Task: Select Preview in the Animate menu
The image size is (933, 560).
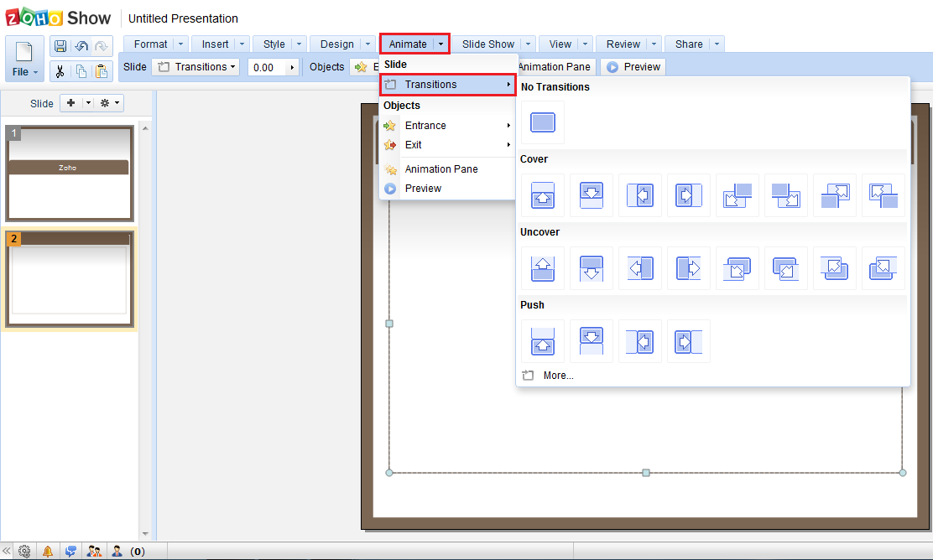Action: (447, 189)
